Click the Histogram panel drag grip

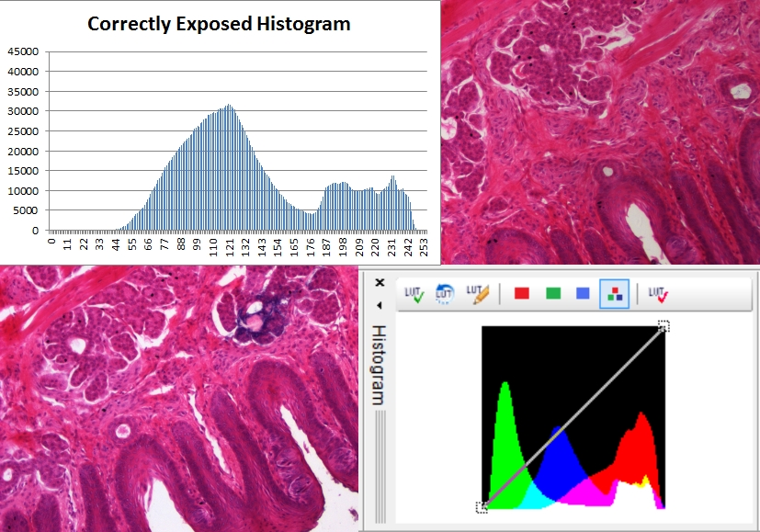pyautogui.click(x=379, y=432)
